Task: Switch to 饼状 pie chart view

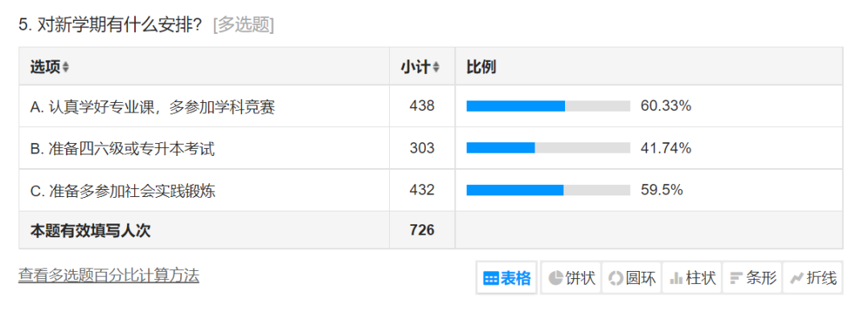Action: [571, 277]
